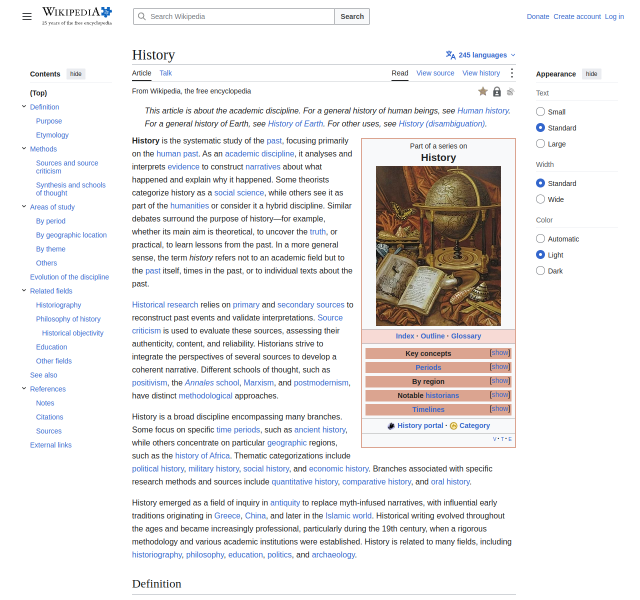This screenshot has height=600, width=640.
Task: Show the Timelines list
Action: click(x=500, y=409)
